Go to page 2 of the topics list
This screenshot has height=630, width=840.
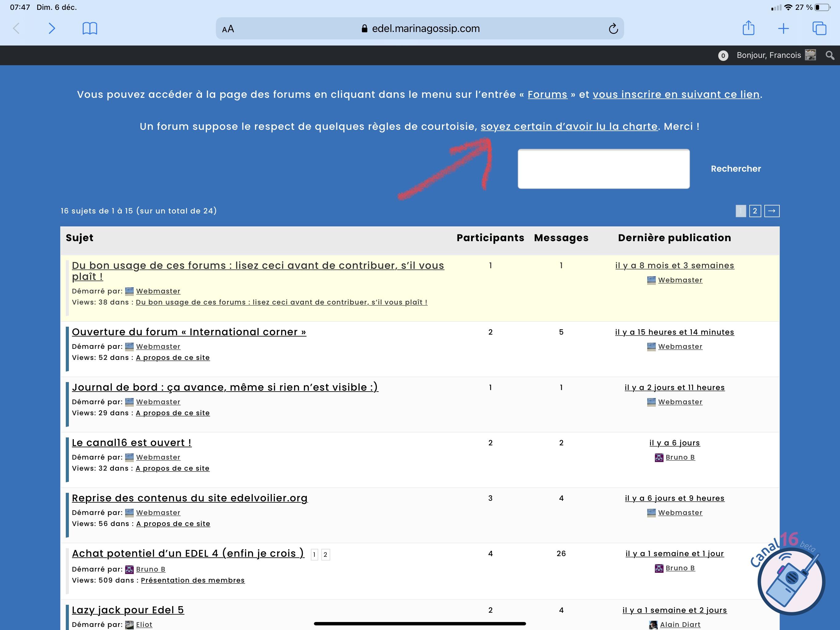tap(755, 211)
